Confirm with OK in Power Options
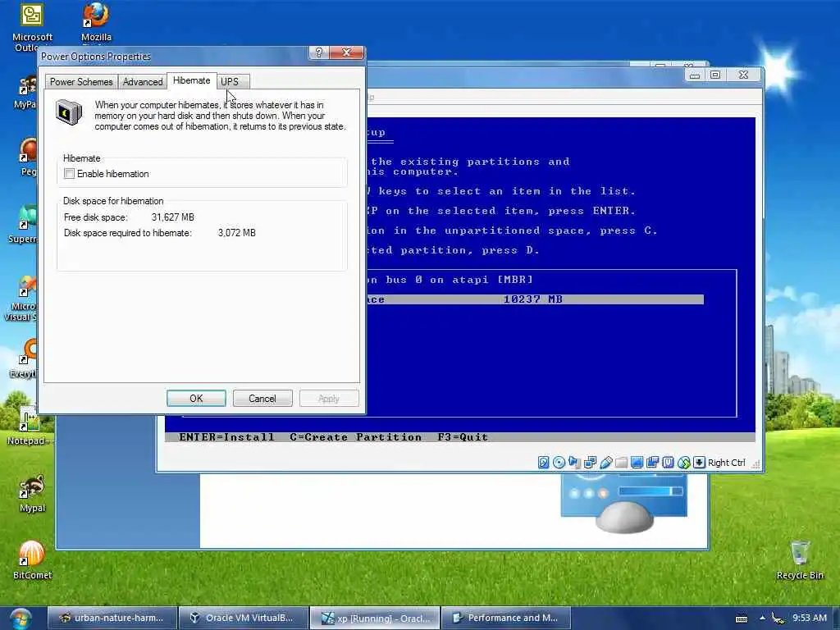This screenshot has width=840, height=630. pos(196,398)
